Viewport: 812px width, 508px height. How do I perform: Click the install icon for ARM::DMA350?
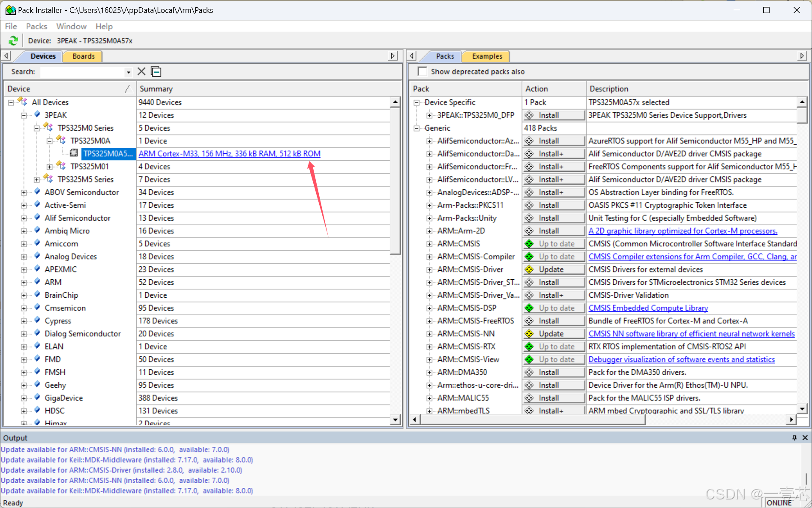(530, 372)
